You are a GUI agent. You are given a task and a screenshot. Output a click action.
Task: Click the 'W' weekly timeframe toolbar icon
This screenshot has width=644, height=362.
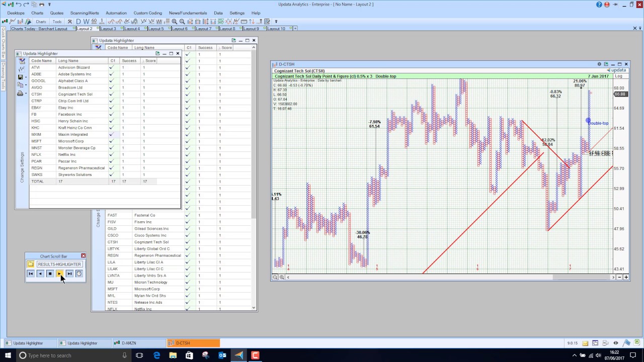point(86,22)
